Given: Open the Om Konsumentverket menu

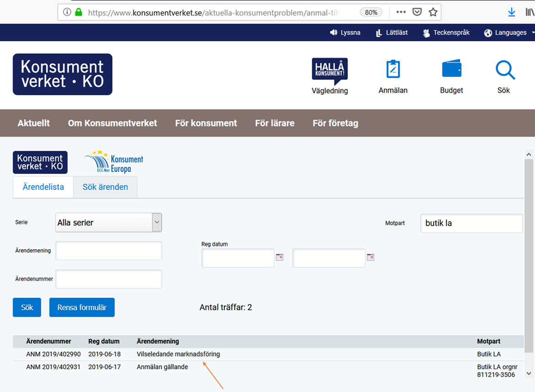Looking at the screenshot, I should (112, 123).
